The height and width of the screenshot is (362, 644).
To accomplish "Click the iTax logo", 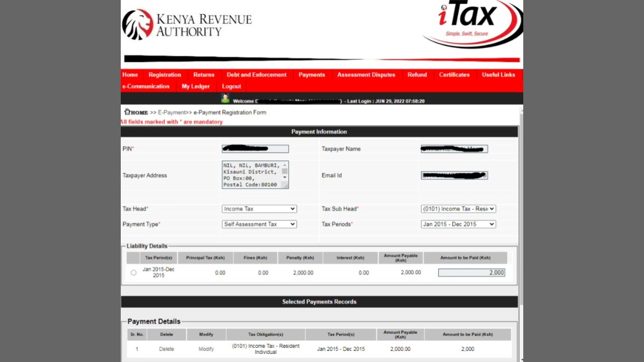I will pyautogui.click(x=472, y=23).
